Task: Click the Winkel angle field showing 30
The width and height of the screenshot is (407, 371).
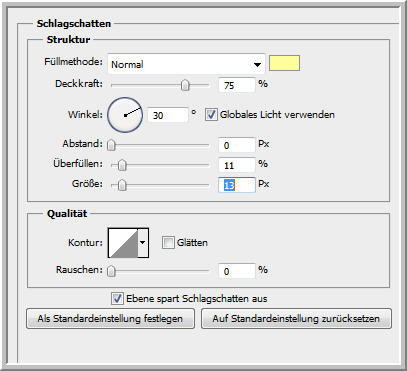Action: (x=168, y=115)
